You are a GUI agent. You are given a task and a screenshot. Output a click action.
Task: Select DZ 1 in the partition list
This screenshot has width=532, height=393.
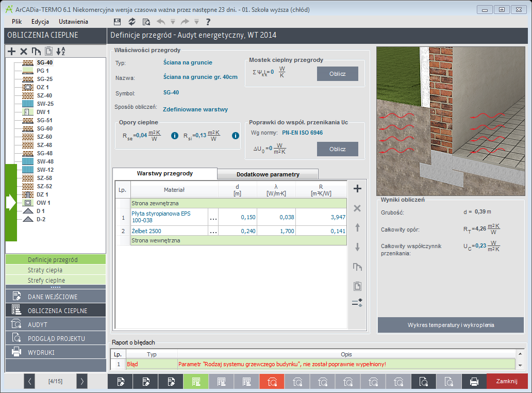(x=42, y=194)
